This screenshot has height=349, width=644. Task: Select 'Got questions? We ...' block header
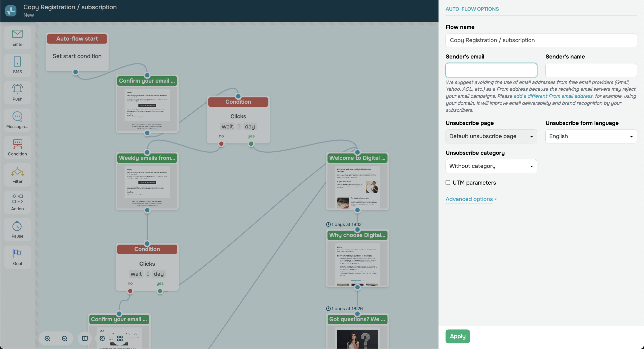(x=357, y=319)
